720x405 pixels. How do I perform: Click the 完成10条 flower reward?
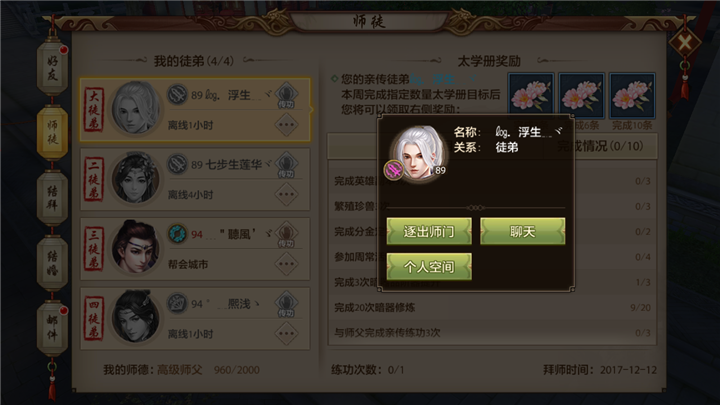coord(632,96)
